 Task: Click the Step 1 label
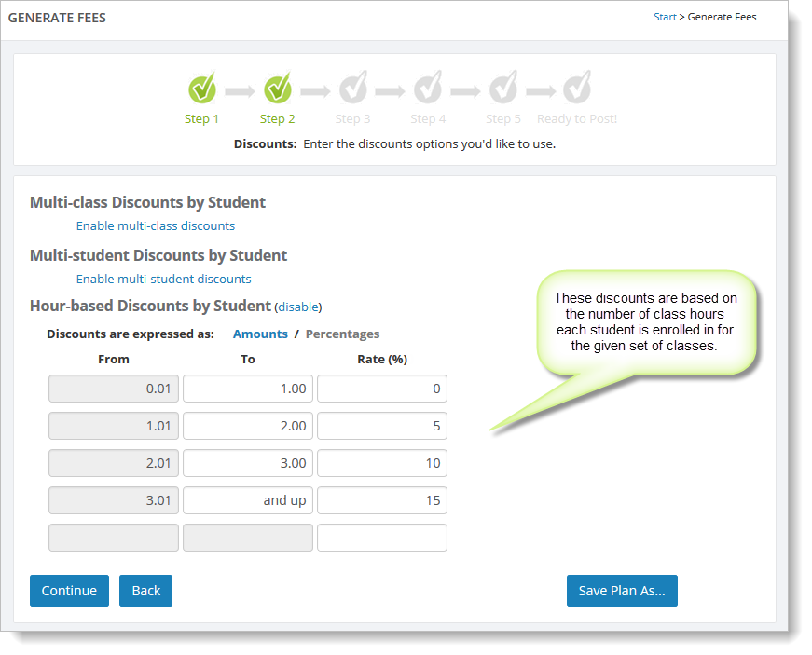tap(201, 119)
